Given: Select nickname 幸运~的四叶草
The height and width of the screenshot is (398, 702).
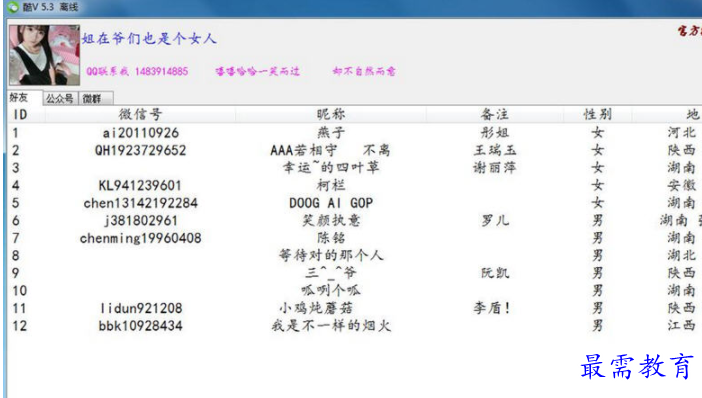Looking at the screenshot, I should pos(331,167).
